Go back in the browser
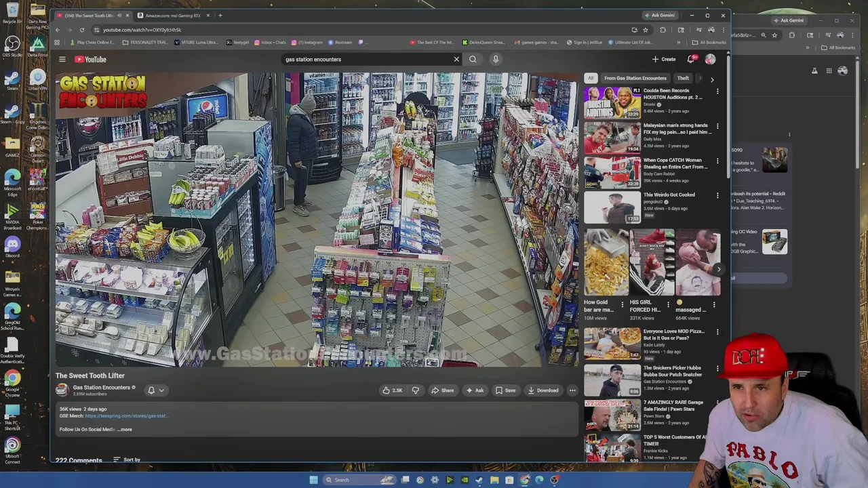 [58, 30]
